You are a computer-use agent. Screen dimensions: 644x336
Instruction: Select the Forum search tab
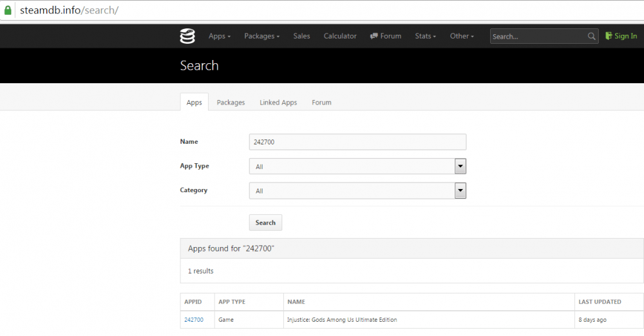tap(321, 103)
